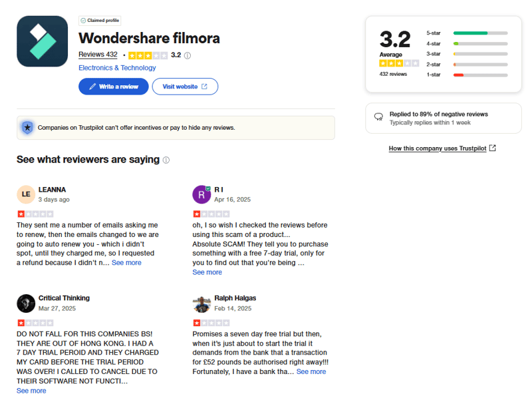Image resolution: width=532 pixels, height=406 pixels.
Task: Expand Ralph Halgas's review with See more
Action: [x=311, y=371]
